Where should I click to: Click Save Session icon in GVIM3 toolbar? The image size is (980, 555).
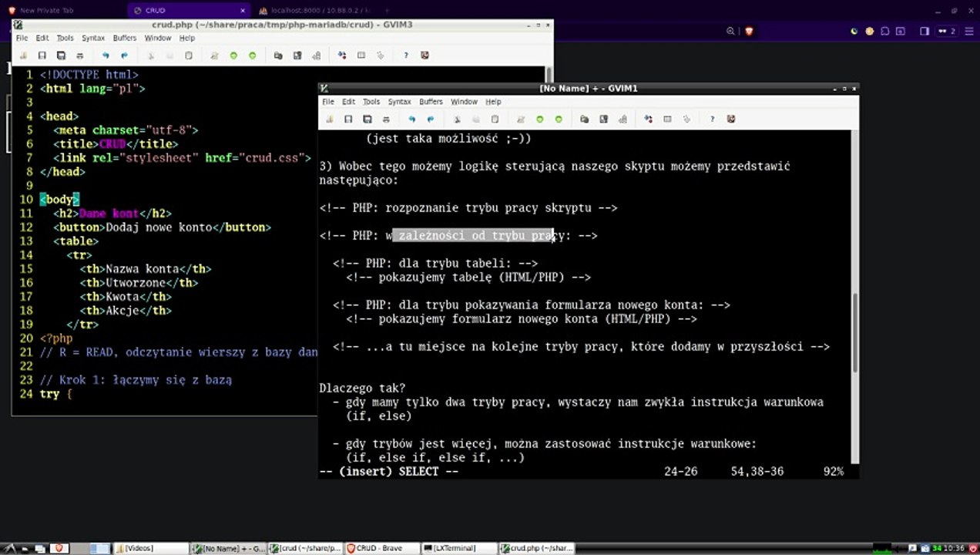click(297, 55)
